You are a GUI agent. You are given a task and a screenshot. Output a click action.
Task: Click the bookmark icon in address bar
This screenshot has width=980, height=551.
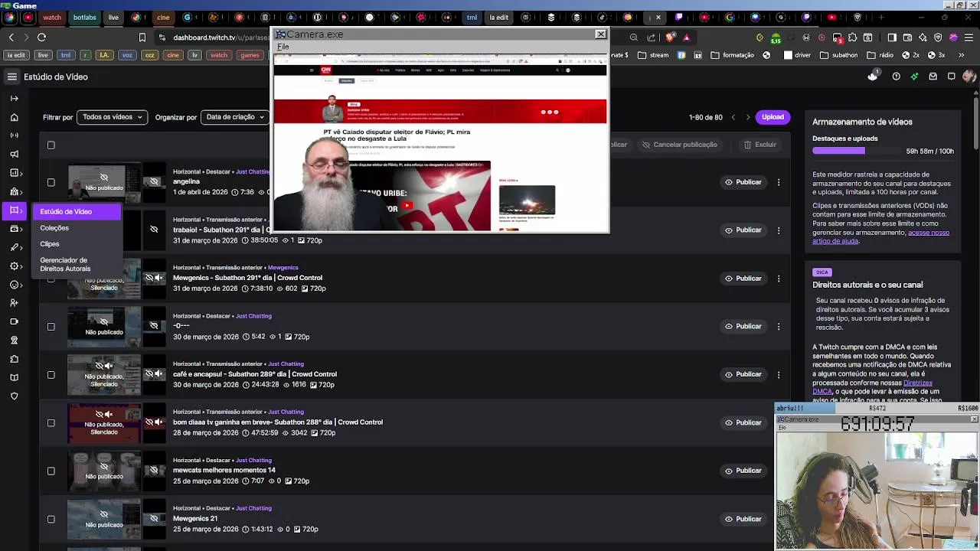142,37
